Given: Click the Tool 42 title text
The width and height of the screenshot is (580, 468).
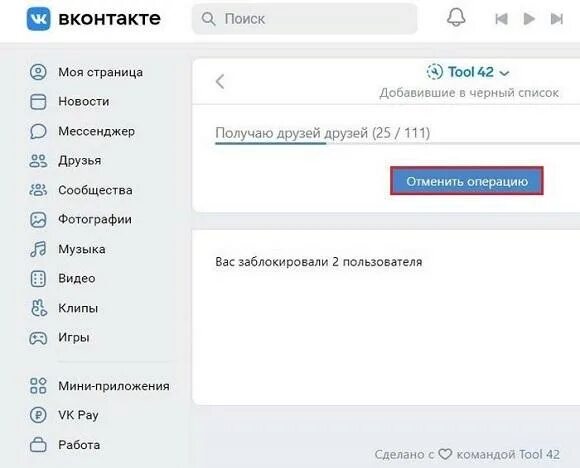Looking at the screenshot, I should pos(471,72).
